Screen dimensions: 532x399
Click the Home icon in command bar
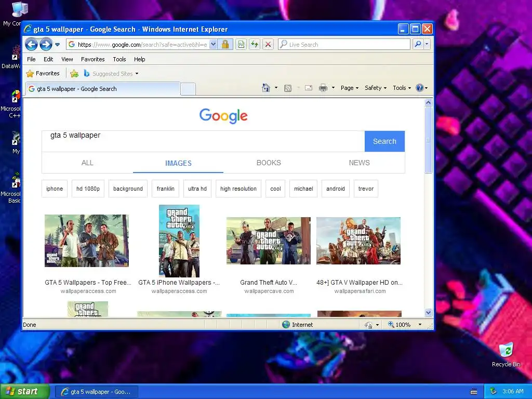click(x=266, y=88)
